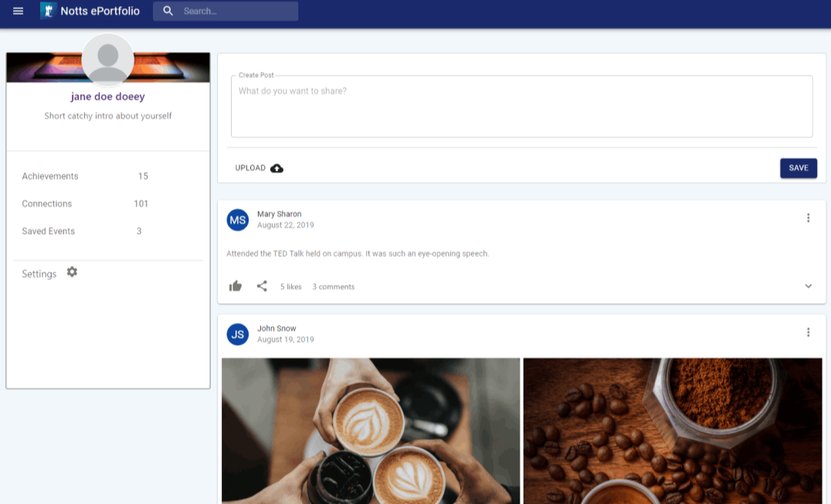
Task: Click the Notts ePortfolio logo icon
Action: click(x=49, y=12)
